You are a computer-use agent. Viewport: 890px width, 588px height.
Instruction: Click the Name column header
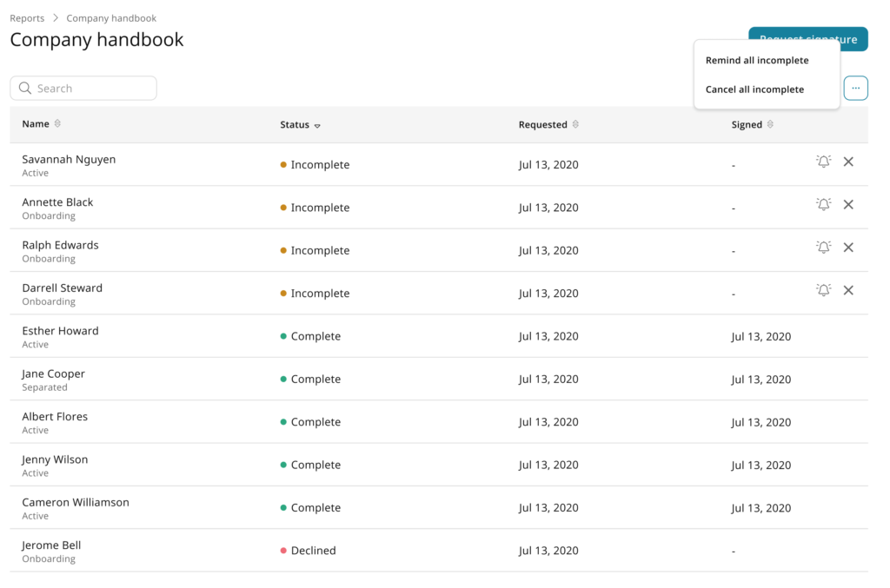click(x=35, y=123)
